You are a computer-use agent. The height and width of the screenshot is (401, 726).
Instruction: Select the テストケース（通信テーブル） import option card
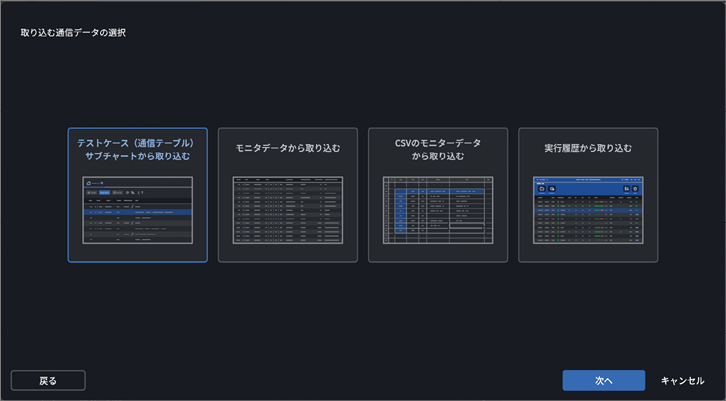click(x=138, y=195)
